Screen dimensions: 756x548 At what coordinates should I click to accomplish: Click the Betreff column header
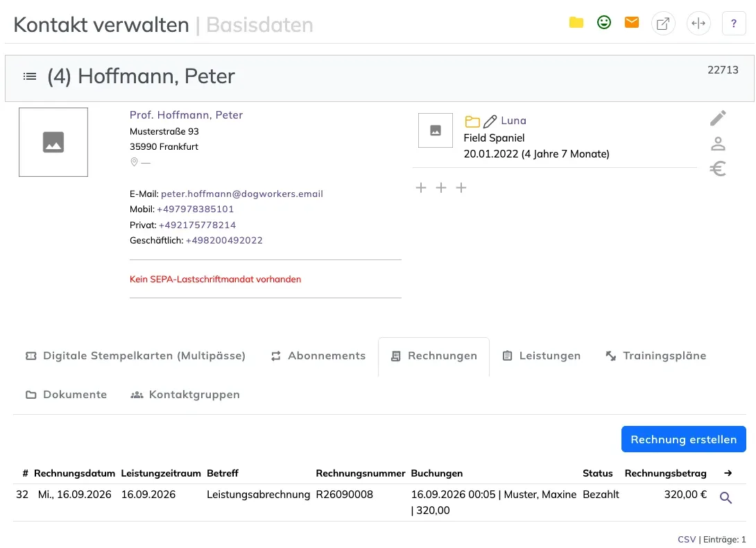(x=223, y=473)
